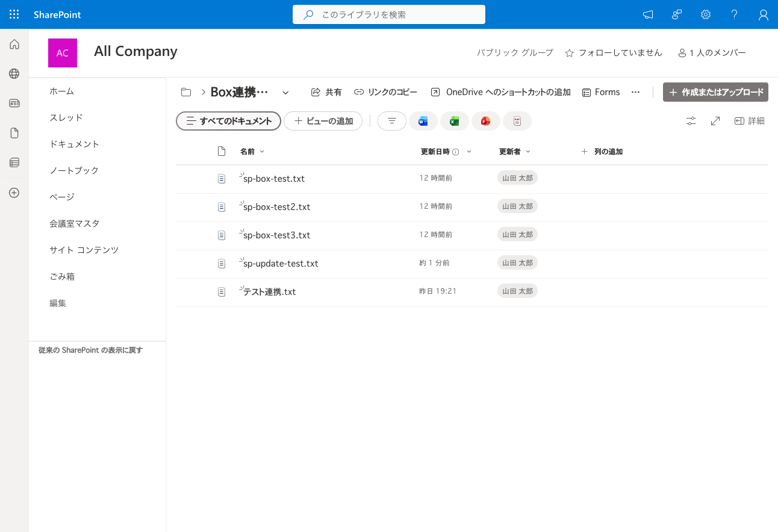Viewport: 778px width, 532px height.
Task: Open the more commands ellipsis menu
Action: click(635, 92)
